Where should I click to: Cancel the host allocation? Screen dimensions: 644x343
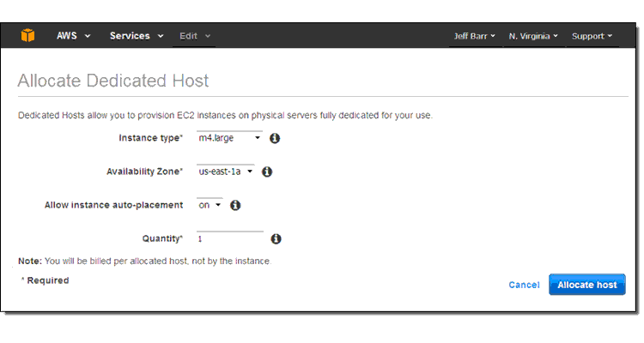coord(524,285)
